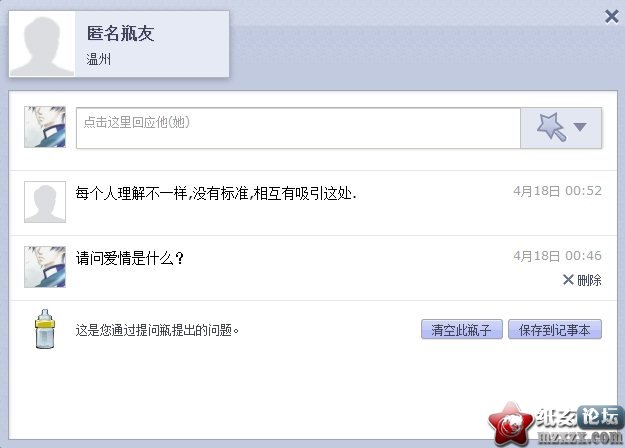The width and height of the screenshot is (625, 448).
Task: Expand the dropdown arrow beside wand icon
Action: [580, 127]
